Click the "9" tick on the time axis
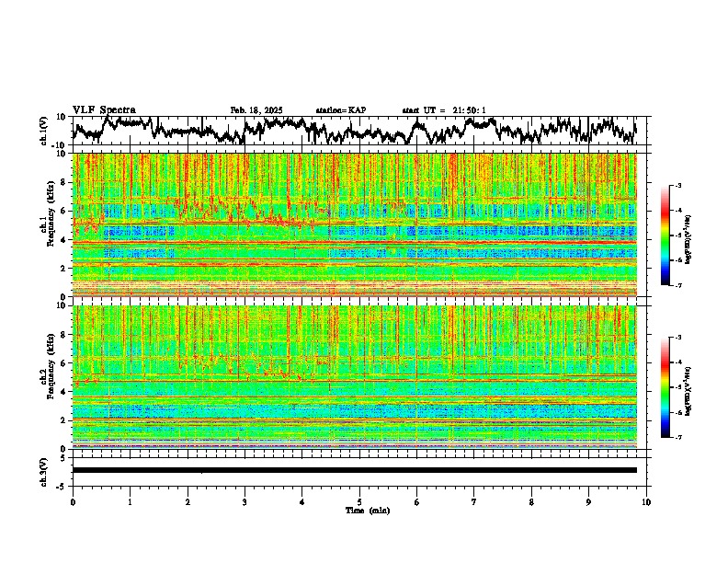Image resolution: width=728 pixels, height=563 pixels. [588, 502]
